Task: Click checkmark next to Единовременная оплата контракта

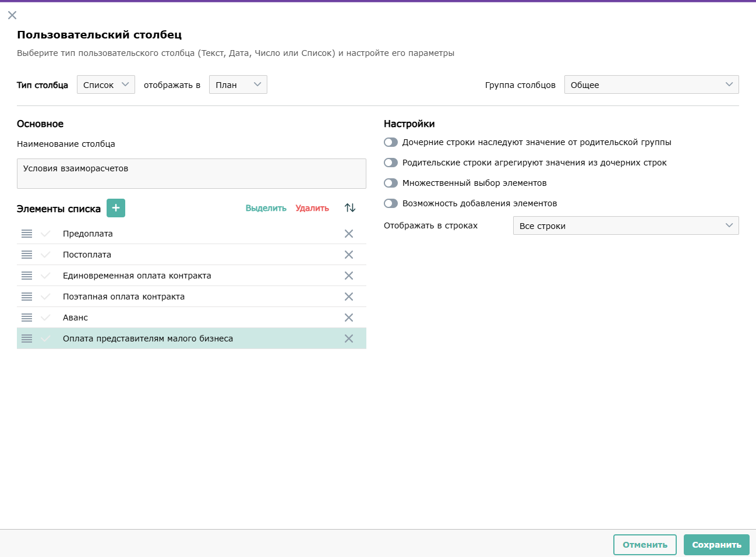Action: (45, 276)
